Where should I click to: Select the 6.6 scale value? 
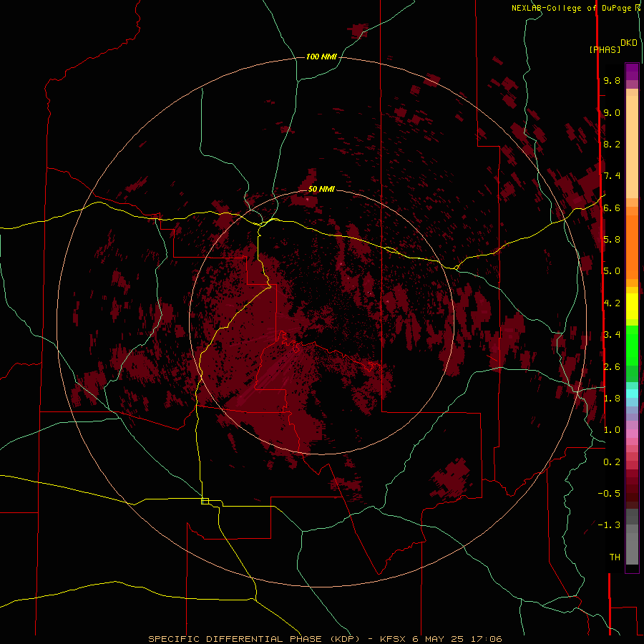[612, 208]
